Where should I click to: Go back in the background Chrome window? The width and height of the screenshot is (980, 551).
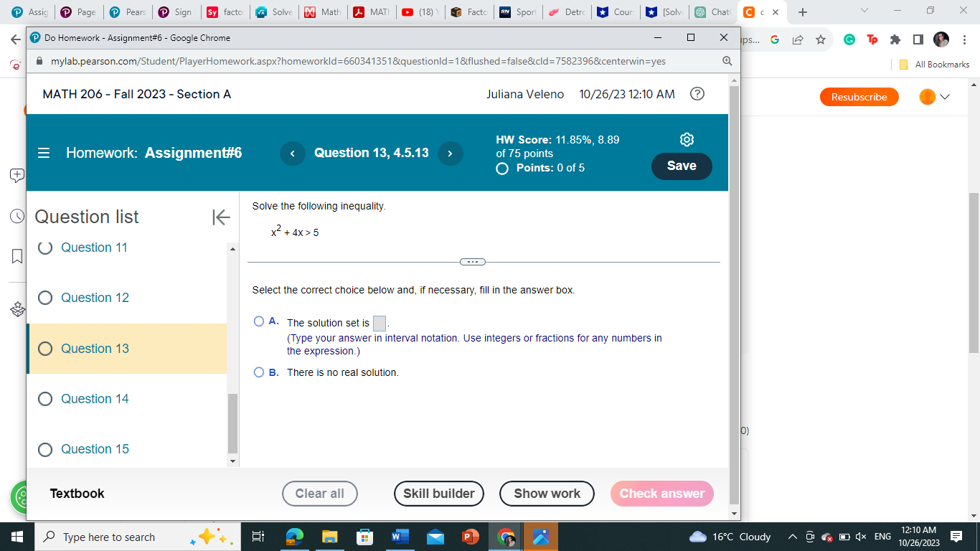coord(15,40)
